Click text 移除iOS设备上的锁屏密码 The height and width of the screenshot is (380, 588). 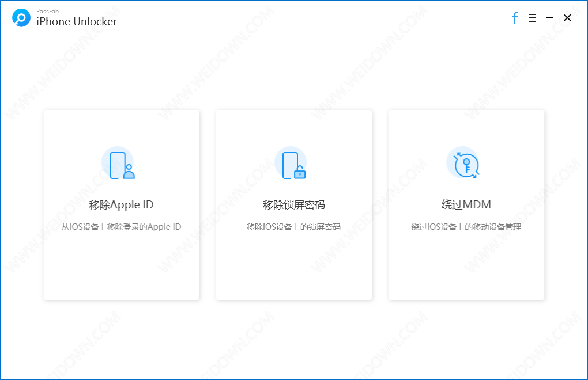pyautogui.click(x=293, y=227)
